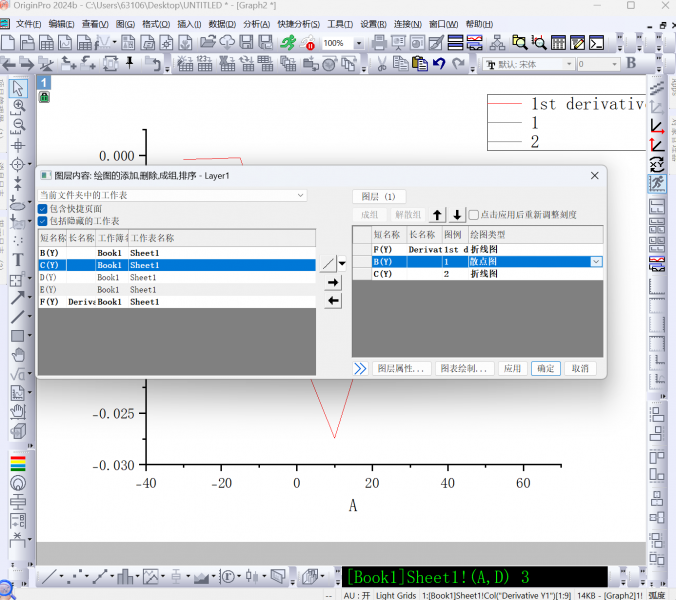Select the C(Y) 折线图 row in the layer plot list
676x600 pixels.
[x=477, y=274]
